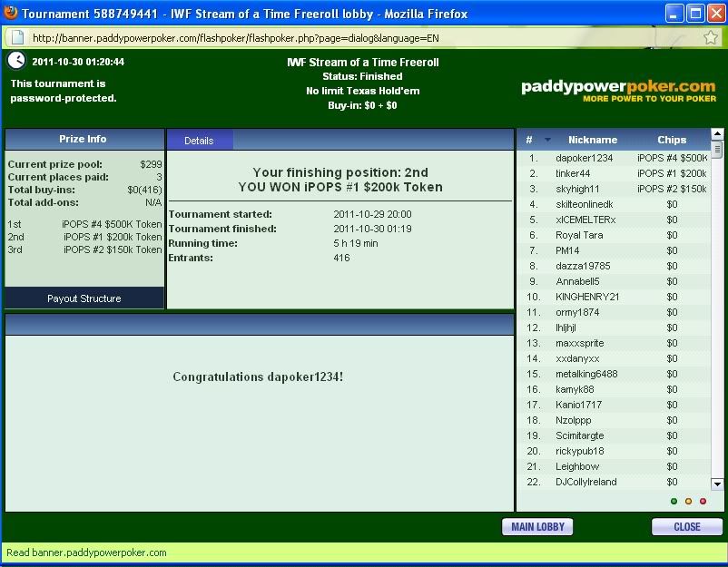728x567 pixels.
Task: Go to the MAIN LOBBY
Action: 537,527
